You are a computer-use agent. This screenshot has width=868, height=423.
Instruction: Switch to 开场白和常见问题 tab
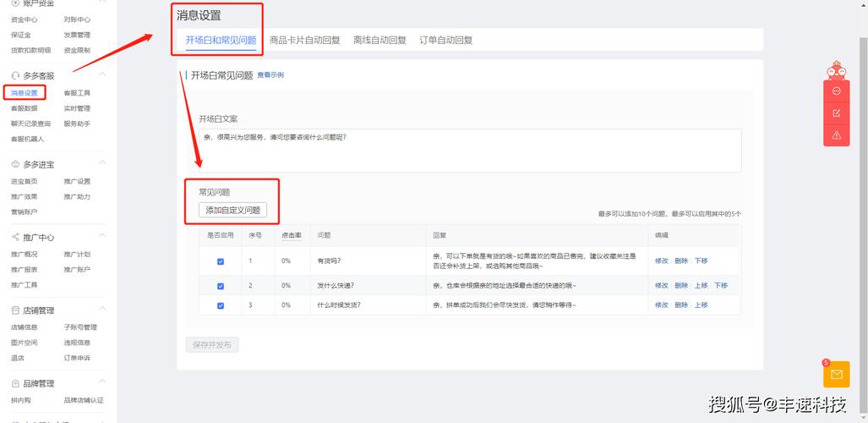[x=221, y=40]
